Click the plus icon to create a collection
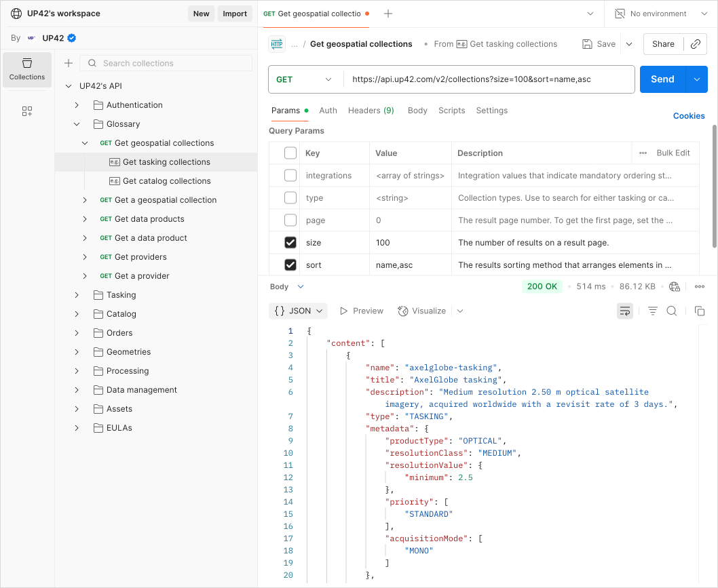Image resolution: width=718 pixels, height=588 pixels. point(69,63)
